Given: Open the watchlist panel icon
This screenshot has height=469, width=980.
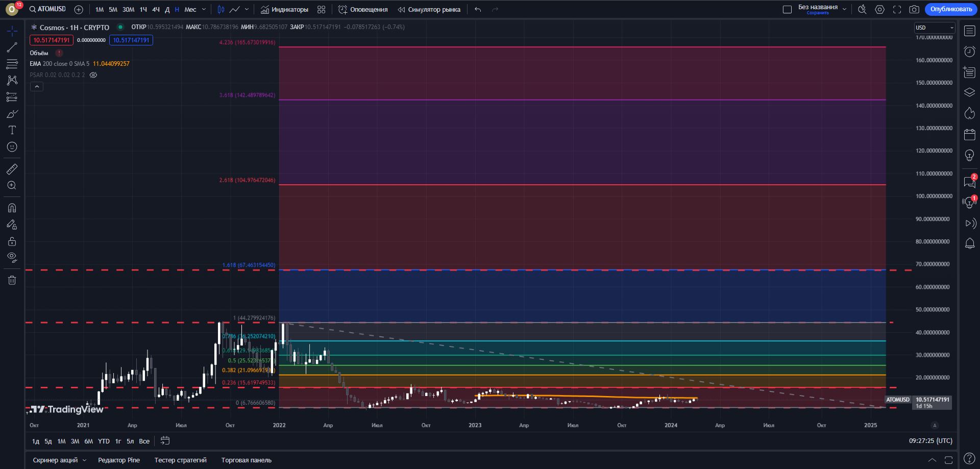Looking at the screenshot, I should tap(969, 31).
